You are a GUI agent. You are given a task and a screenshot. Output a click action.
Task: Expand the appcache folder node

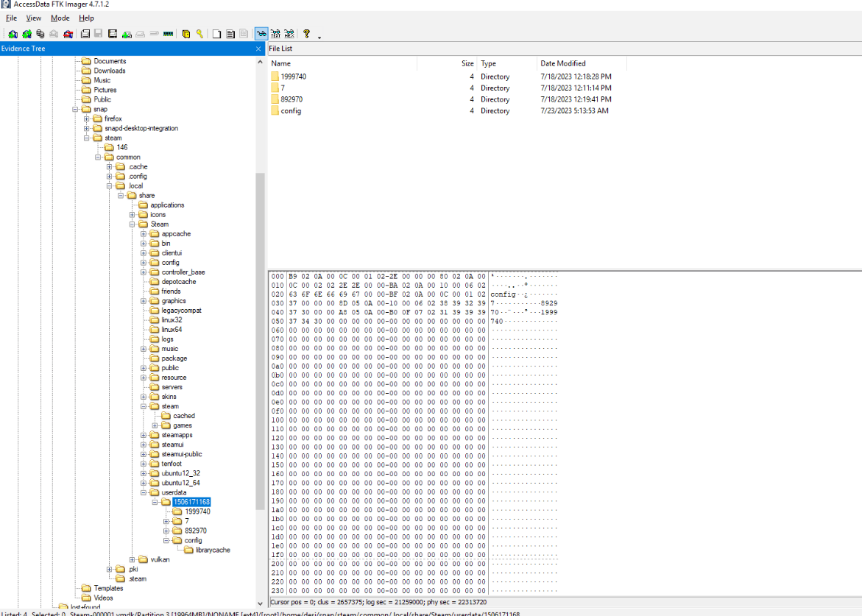coord(144,234)
